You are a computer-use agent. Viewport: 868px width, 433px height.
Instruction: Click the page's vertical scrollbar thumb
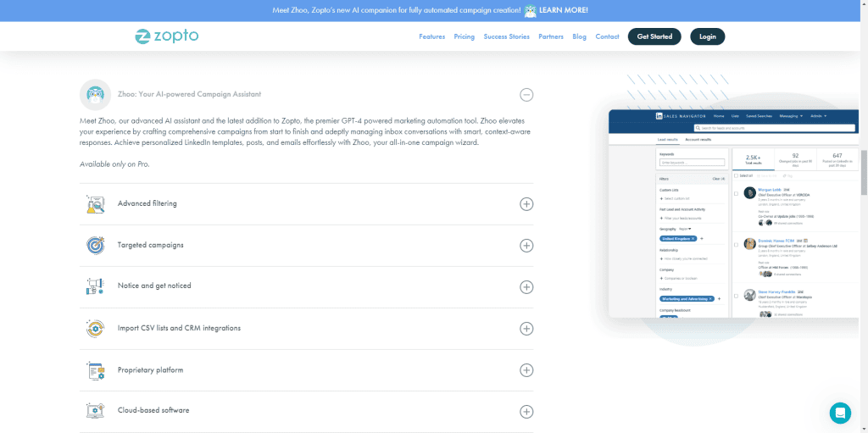pyautogui.click(x=864, y=172)
